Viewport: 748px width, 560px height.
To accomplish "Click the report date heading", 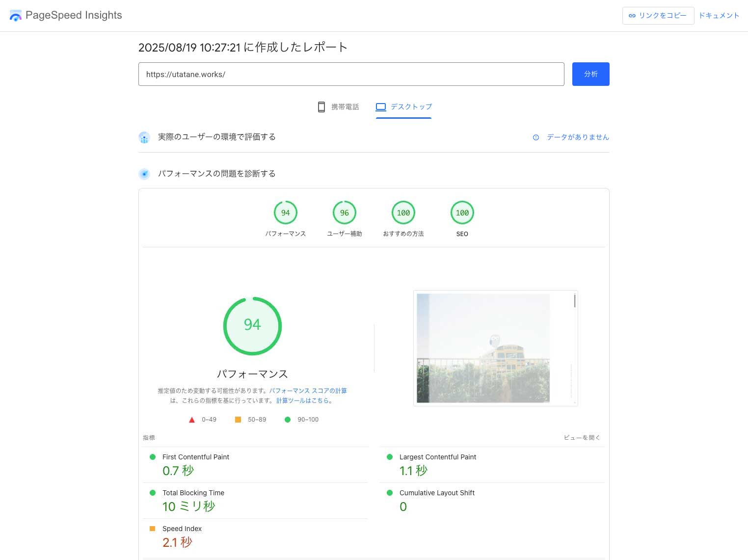I will click(243, 47).
